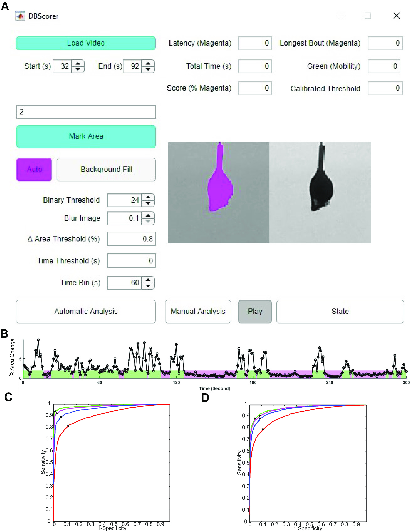Image resolution: width=414 pixels, height=532 pixels.
Task: Click the text field containing 2
Action: coord(86,112)
